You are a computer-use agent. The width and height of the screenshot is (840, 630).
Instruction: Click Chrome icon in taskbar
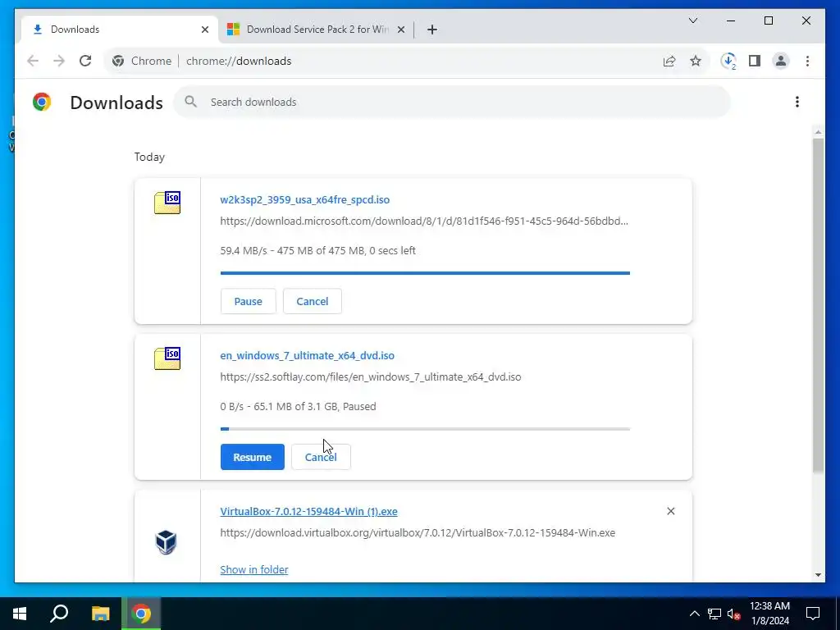coord(141,614)
